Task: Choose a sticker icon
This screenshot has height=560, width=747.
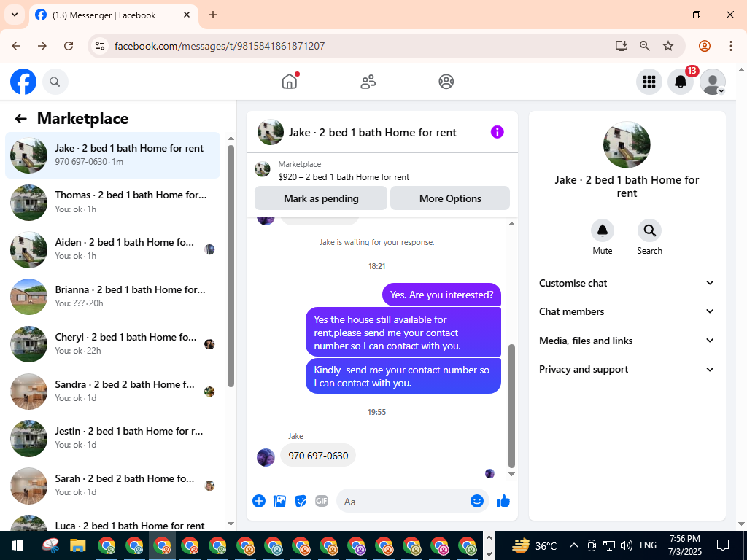Action: (x=301, y=501)
